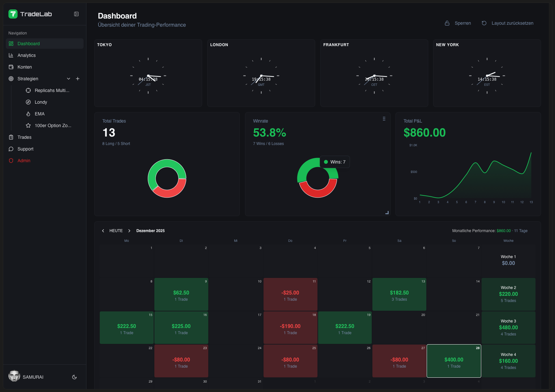Open the Konten menu item
The image size is (555, 392).
[25, 67]
